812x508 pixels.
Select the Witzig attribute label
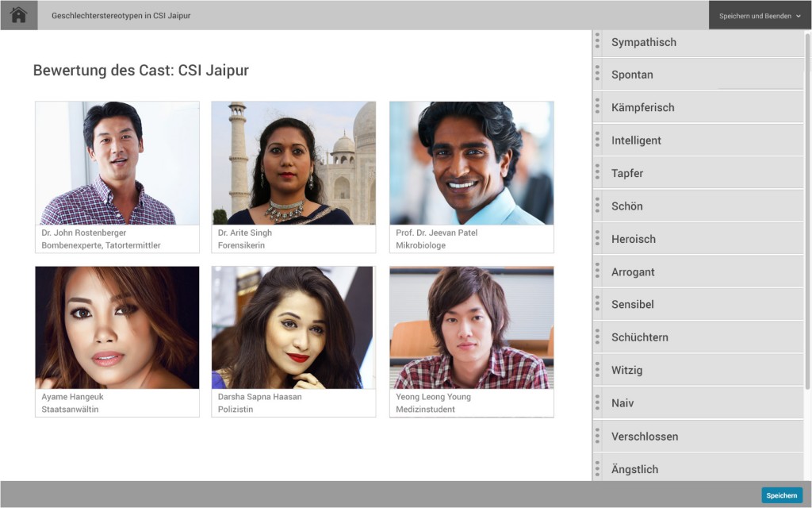point(626,370)
